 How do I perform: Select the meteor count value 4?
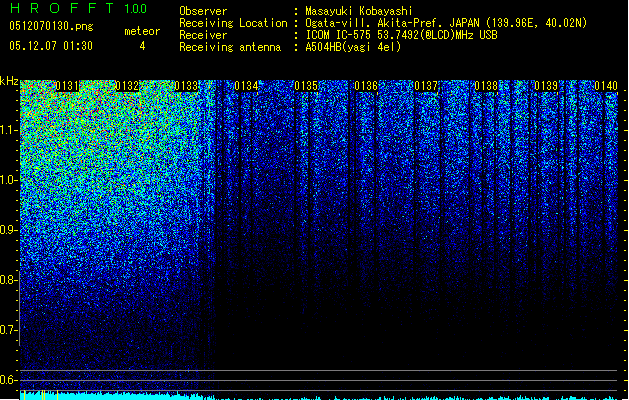pos(142,46)
